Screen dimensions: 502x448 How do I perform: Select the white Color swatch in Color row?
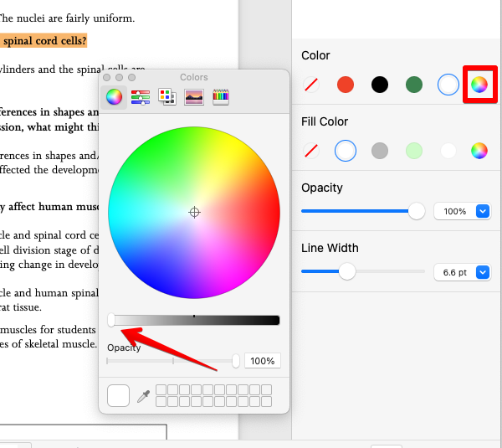[x=448, y=85]
